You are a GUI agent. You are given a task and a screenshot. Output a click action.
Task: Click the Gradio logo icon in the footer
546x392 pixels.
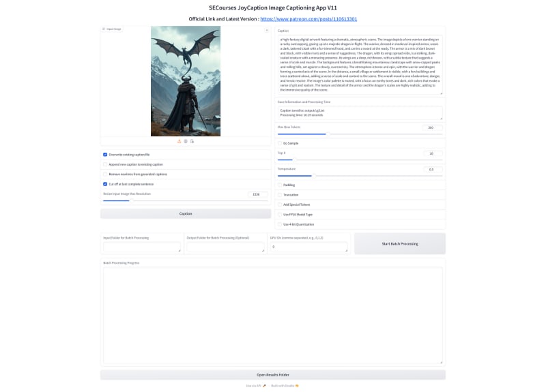pos(297,386)
